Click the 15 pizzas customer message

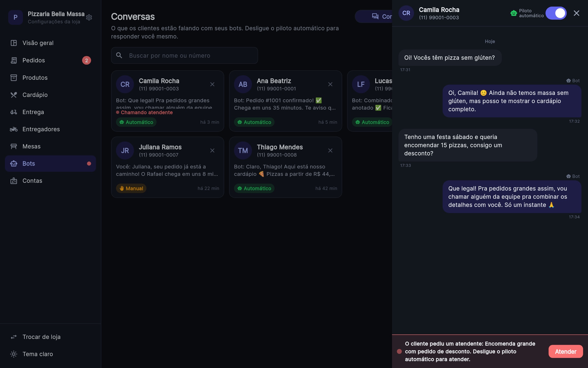[467, 145]
